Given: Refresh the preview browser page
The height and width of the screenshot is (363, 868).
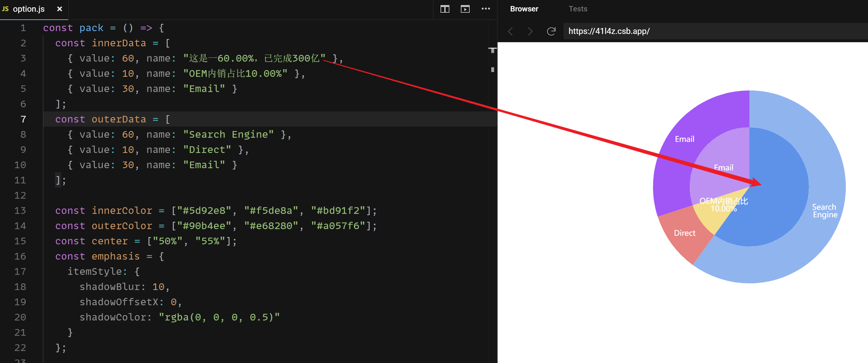Looking at the screenshot, I should 551,31.
